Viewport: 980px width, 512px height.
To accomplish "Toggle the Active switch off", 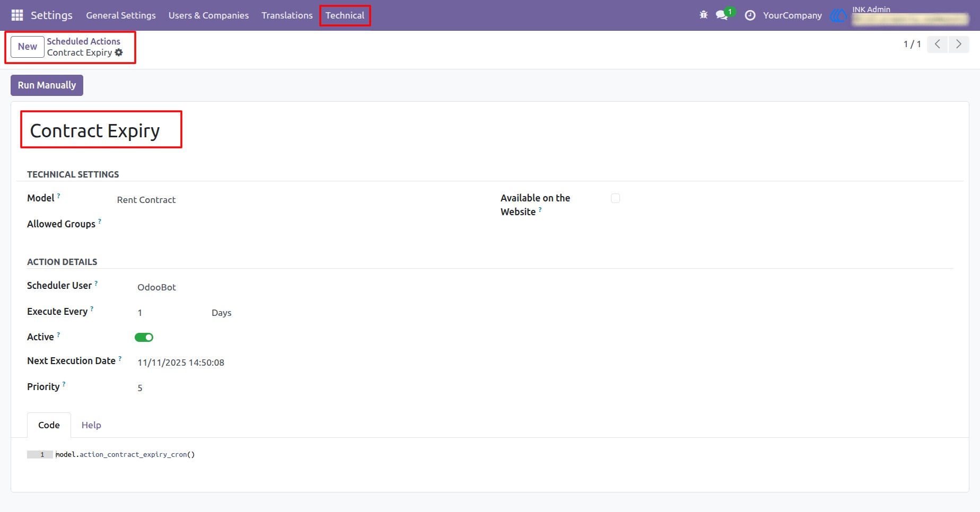I will pyautogui.click(x=144, y=338).
